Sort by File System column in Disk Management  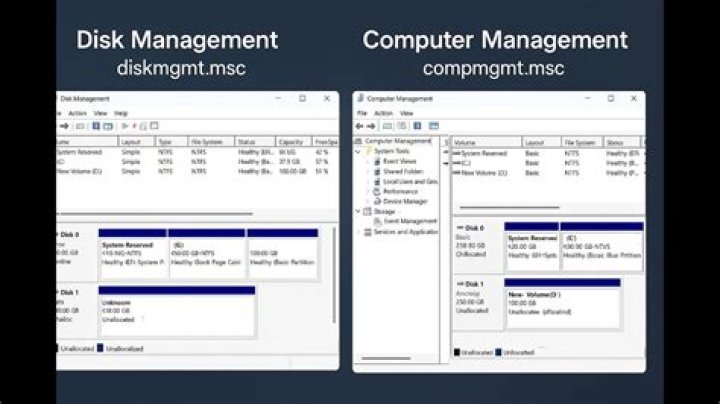pos(211,142)
